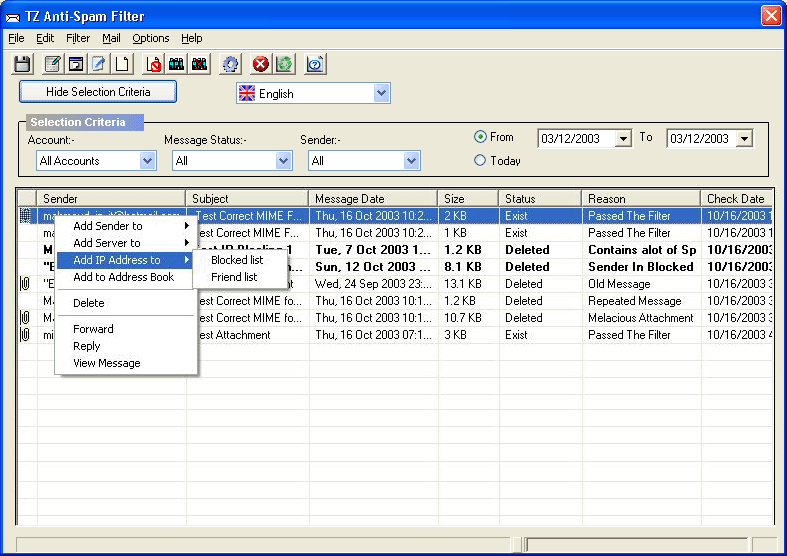
Task: Sort by the Reason column header
Action: tap(641, 199)
